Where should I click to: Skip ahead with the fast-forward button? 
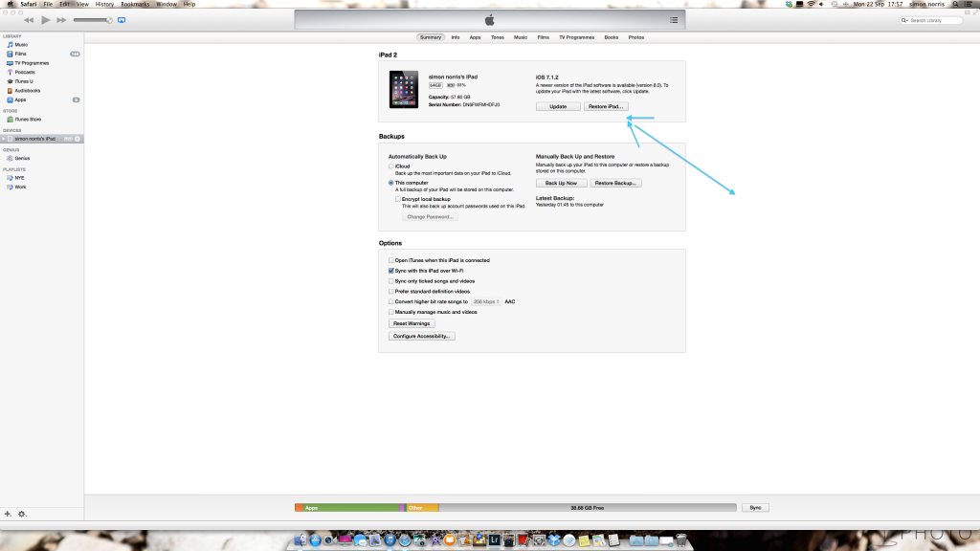pyautogui.click(x=61, y=20)
